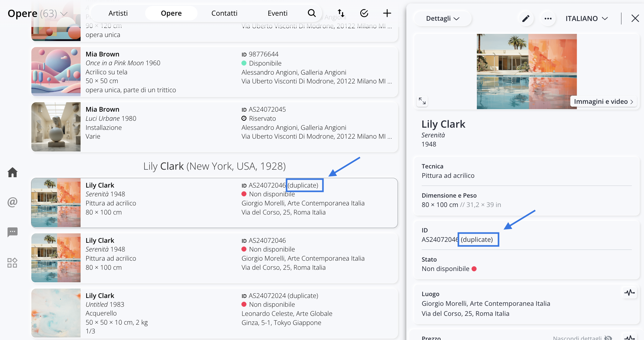Open the three-dots more options menu

pos(548,19)
